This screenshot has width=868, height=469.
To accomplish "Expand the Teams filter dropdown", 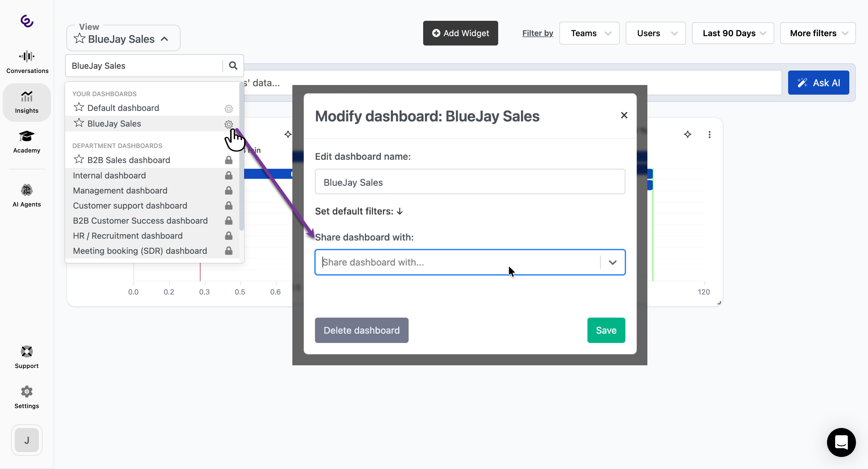I will [589, 33].
